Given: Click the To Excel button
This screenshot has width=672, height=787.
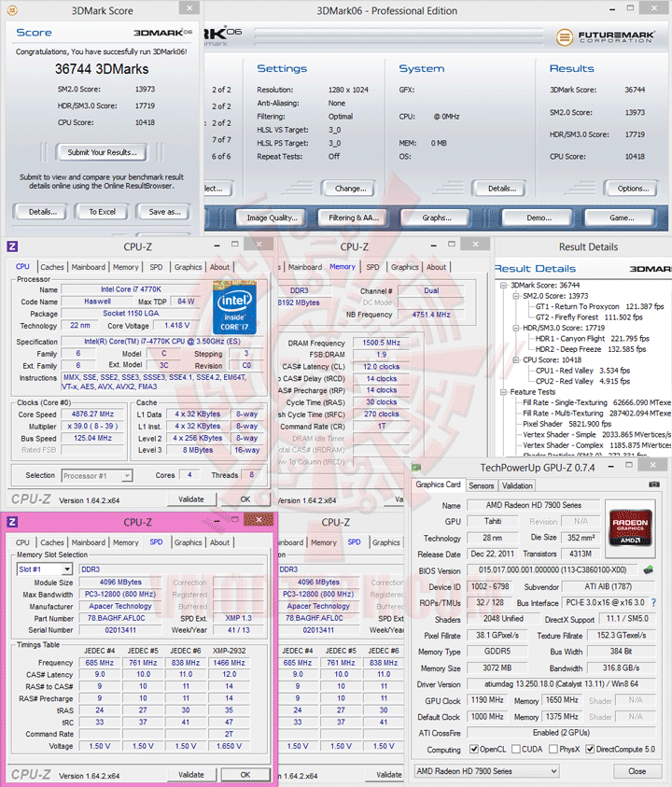Looking at the screenshot, I should (x=102, y=212).
